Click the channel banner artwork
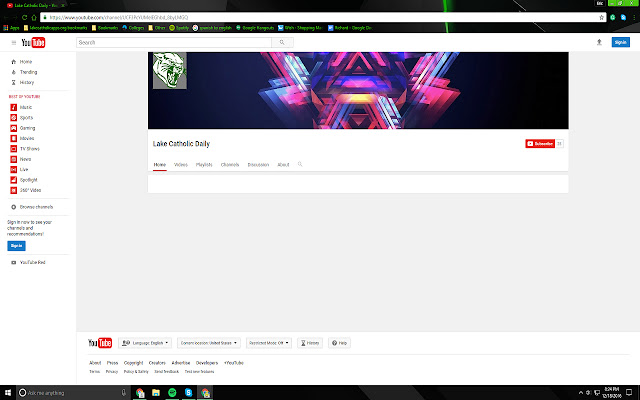 tap(358, 90)
